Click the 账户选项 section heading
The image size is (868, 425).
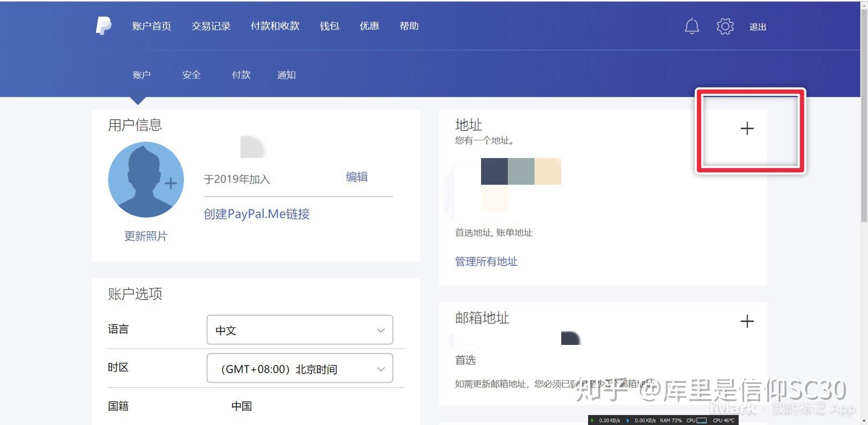pos(135,294)
